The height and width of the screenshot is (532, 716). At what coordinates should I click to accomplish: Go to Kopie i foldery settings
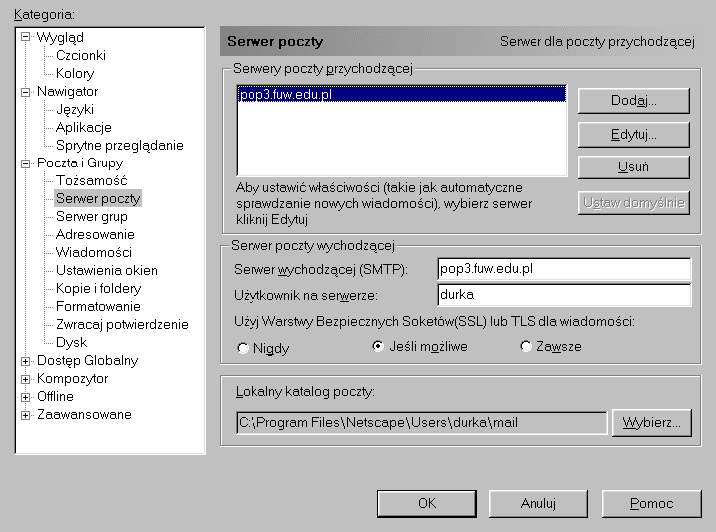point(98,289)
